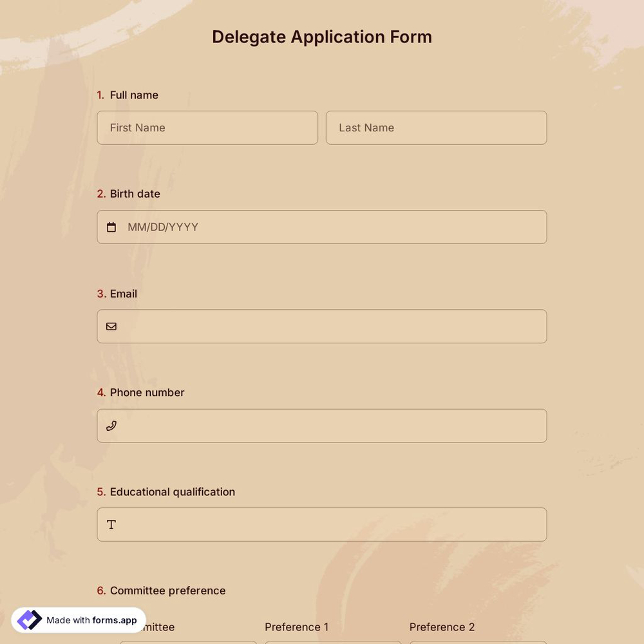Click the Delegate Application Form title

(x=322, y=37)
